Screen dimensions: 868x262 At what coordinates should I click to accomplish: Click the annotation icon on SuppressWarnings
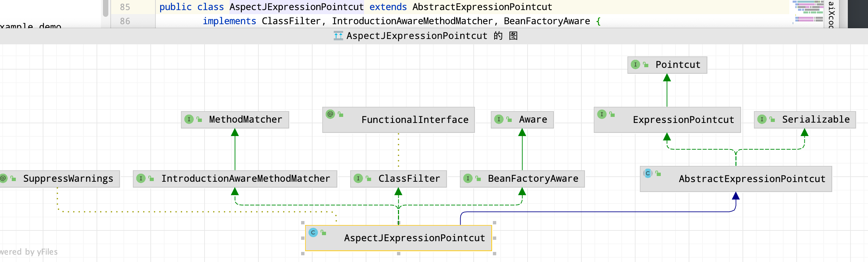(x=3, y=178)
